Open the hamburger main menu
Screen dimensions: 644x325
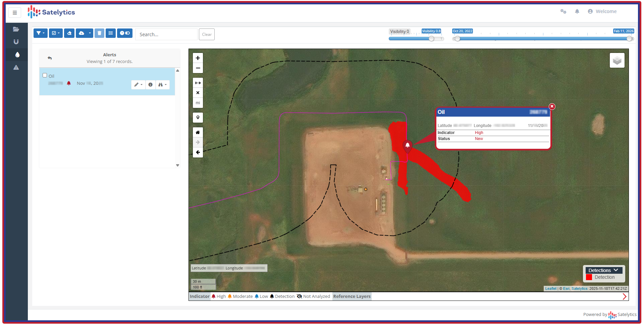[15, 13]
